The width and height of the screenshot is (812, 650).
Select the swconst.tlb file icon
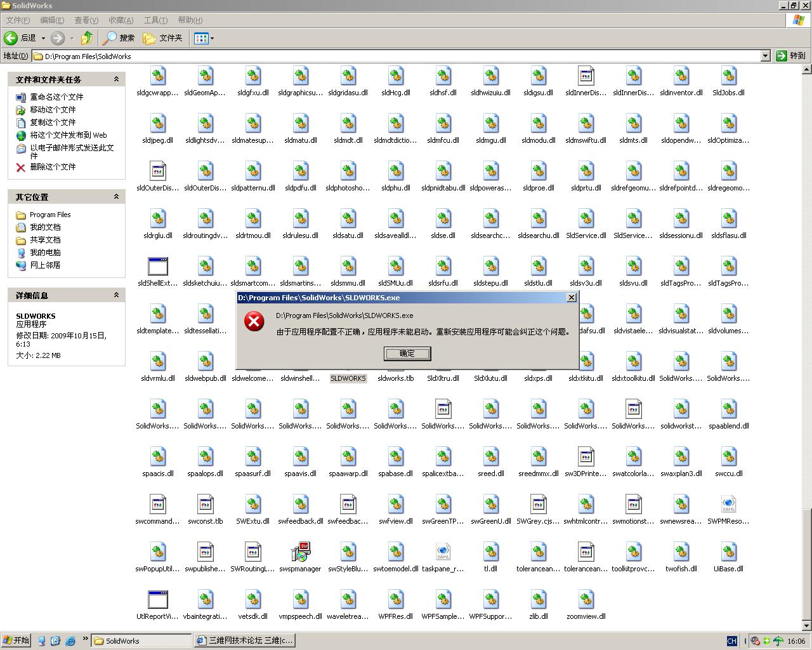click(206, 505)
